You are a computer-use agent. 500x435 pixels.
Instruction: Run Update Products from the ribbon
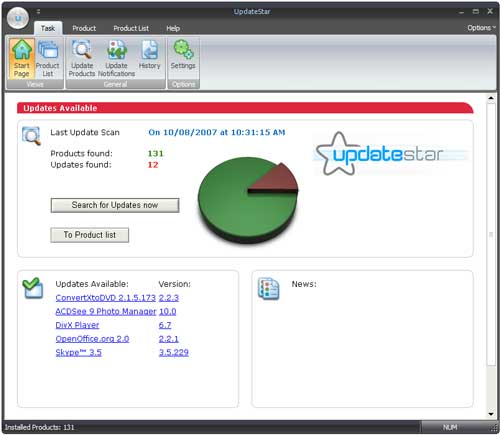pyautogui.click(x=82, y=59)
